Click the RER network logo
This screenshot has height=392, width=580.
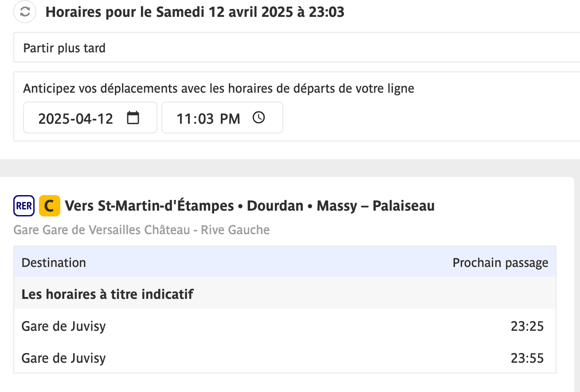[24, 206]
